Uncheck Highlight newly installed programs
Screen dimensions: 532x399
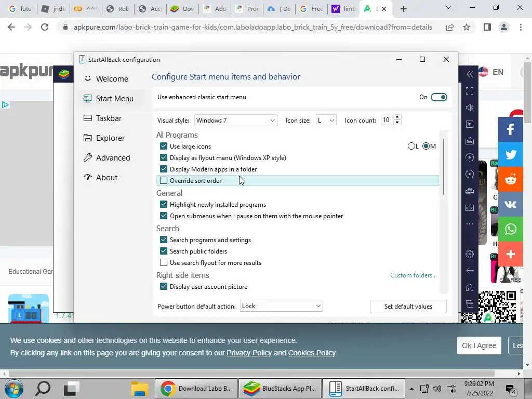164,205
